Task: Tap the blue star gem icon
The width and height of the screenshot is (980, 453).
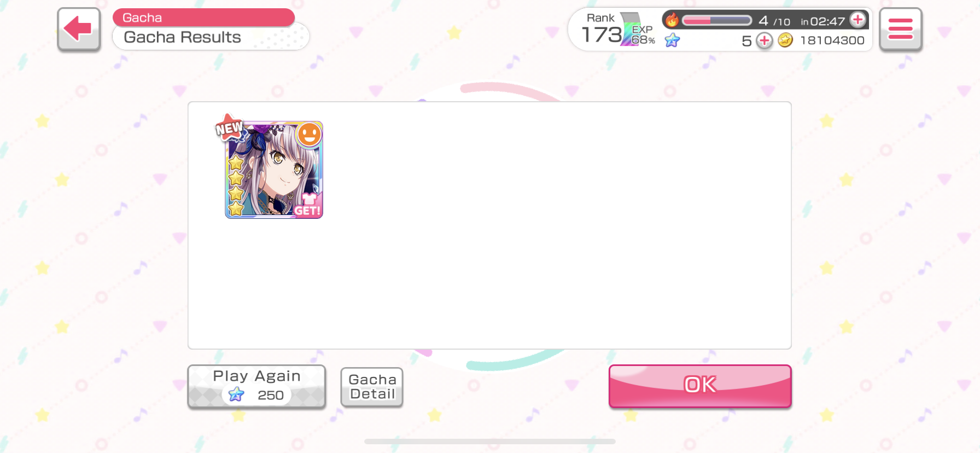Action: click(672, 40)
